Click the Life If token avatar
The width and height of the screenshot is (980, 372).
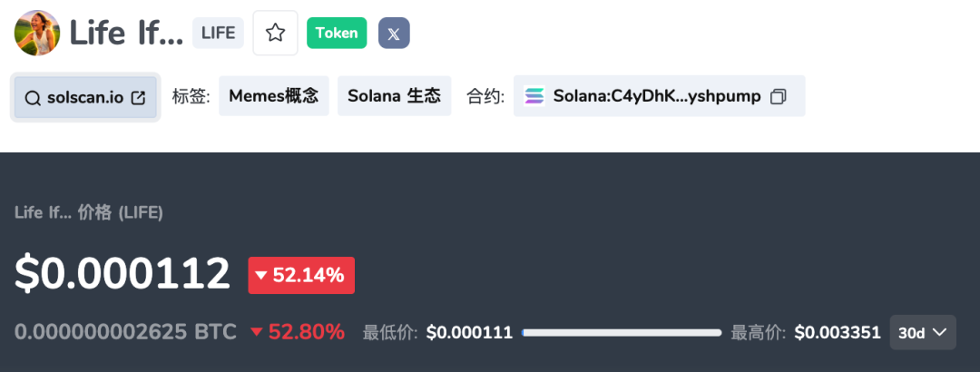(x=36, y=34)
